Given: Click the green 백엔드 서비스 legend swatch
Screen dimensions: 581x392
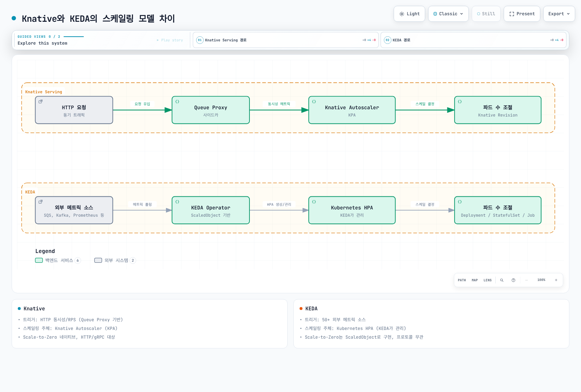Looking at the screenshot, I should tap(39, 260).
